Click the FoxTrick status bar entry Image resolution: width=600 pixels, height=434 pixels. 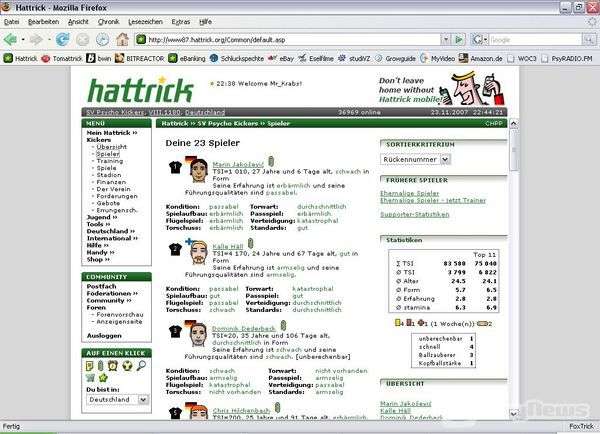[x=581, y=426]
